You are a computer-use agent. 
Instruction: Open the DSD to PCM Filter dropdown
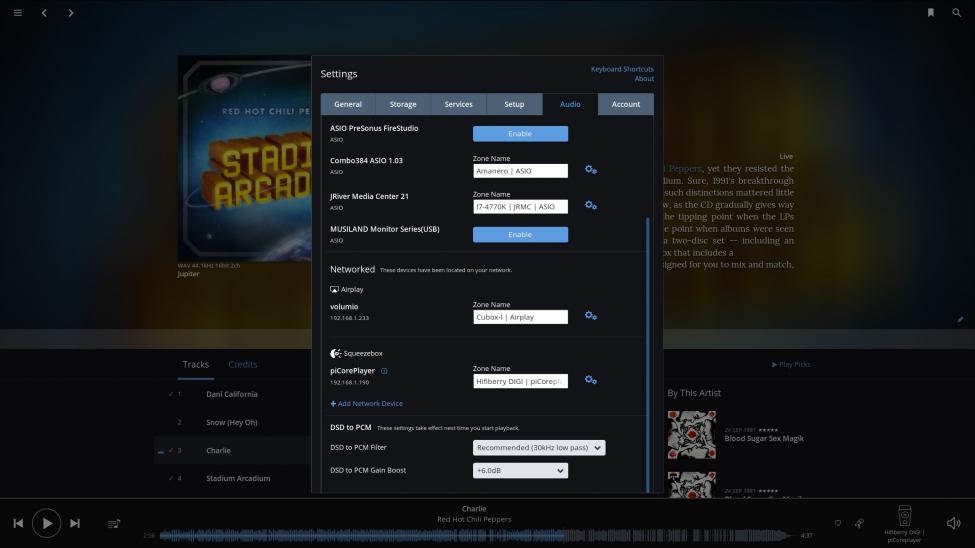(539, 448)
